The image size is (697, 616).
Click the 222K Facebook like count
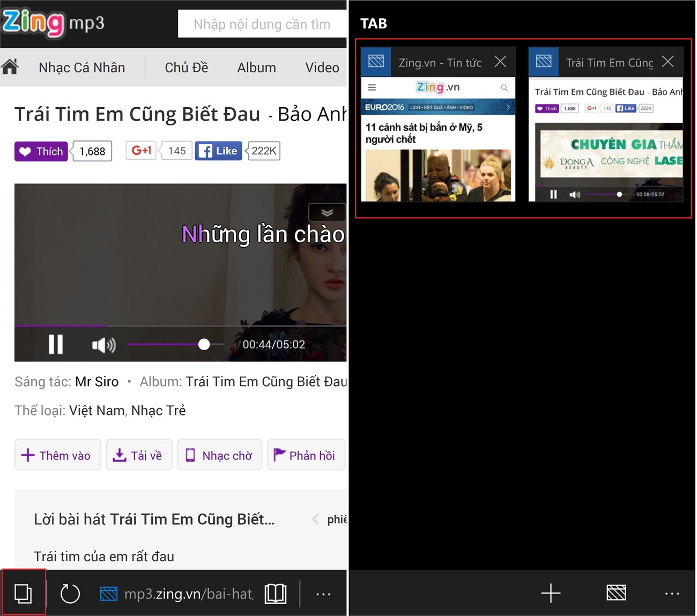click(263, 151)
